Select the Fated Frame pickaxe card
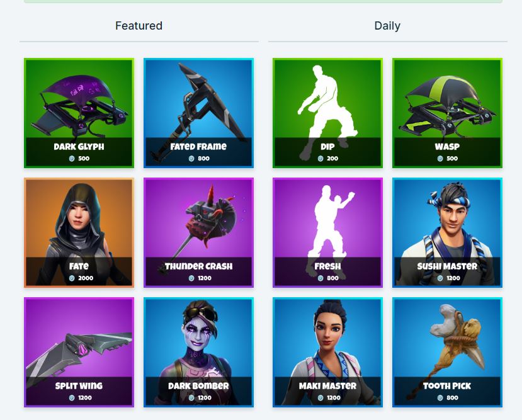The image size is (522, 420). pos(198,113)
